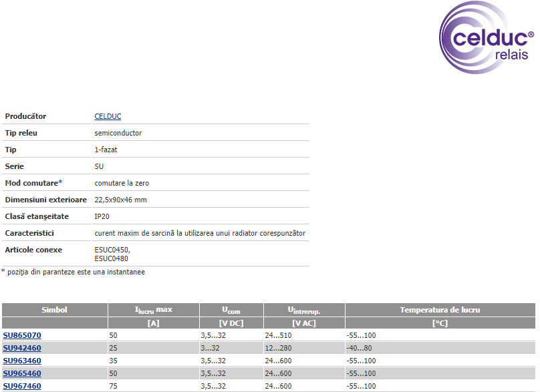Open product SU967460
Viewport: 540px width, 392px height.
pyautogui.click(x=22, y=386)
